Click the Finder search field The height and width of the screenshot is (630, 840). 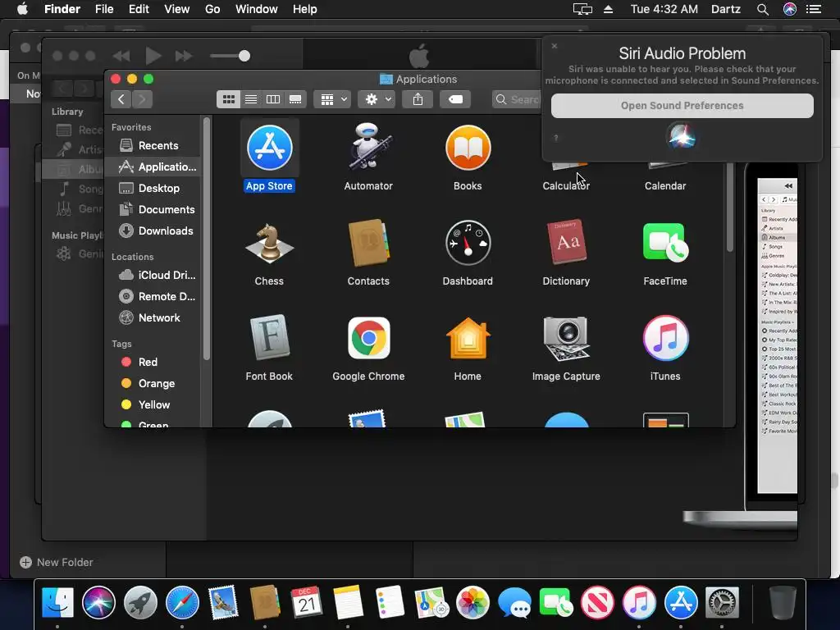pyautogui.click(x=518, y=99)
